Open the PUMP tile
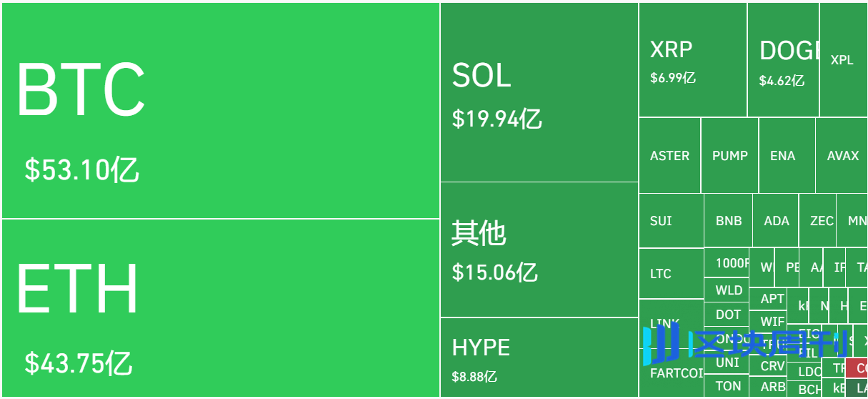This screenshot has width=868, height=399. 729,156
